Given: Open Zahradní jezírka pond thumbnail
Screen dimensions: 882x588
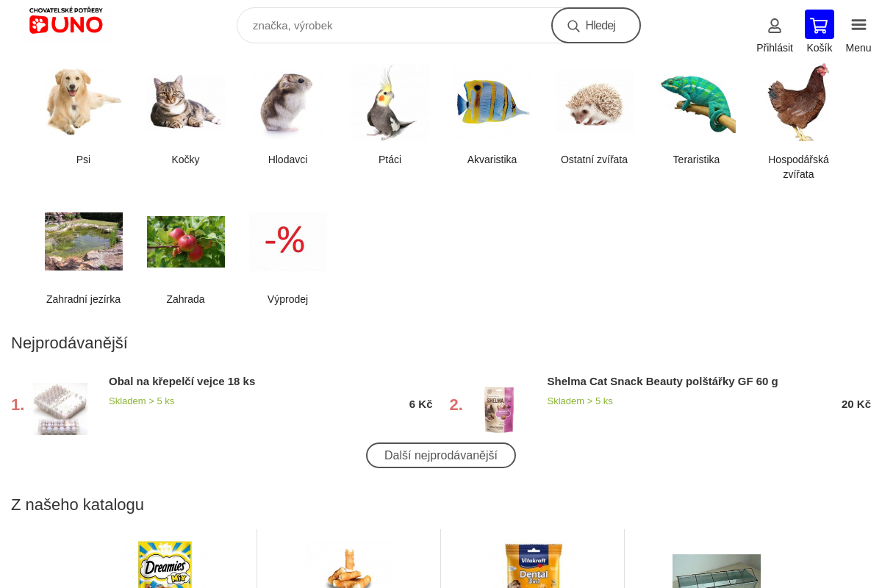Looking at the screenshot, I should [x=83, y=241].
